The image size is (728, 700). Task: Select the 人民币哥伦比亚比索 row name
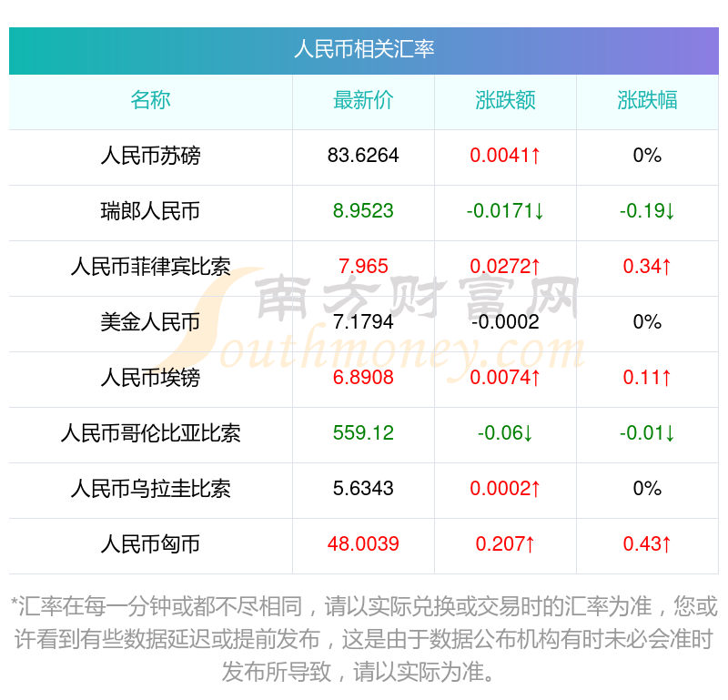(150, 433)
